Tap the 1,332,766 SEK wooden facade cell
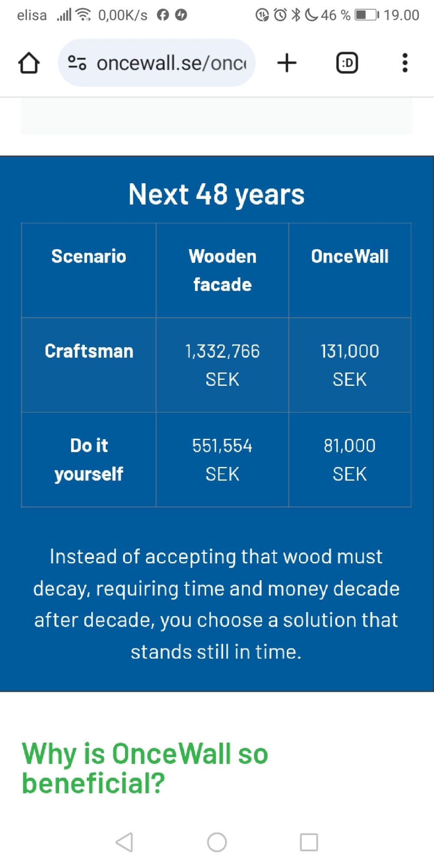Screen dimensions: 434x868 click(222, 365)
